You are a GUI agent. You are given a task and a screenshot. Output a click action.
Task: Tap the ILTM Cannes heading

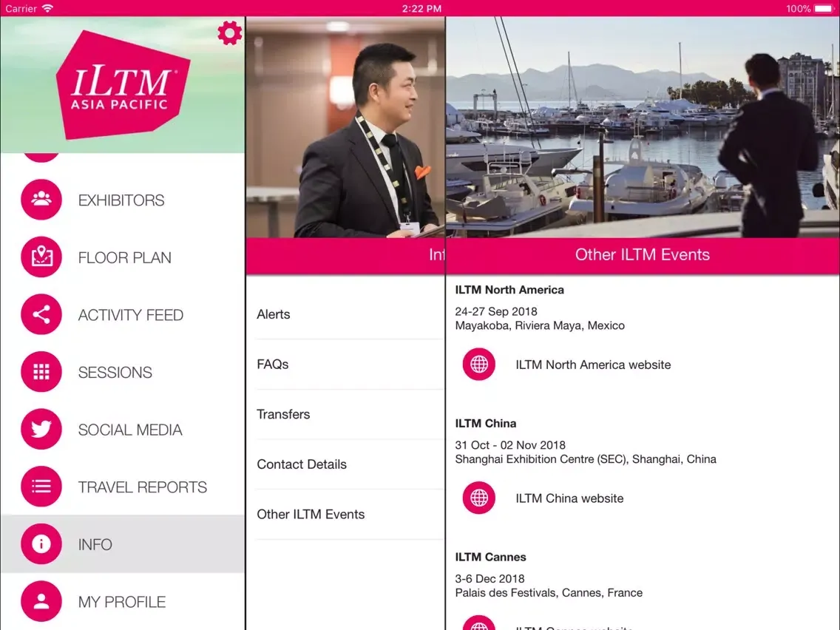(491, 557)
